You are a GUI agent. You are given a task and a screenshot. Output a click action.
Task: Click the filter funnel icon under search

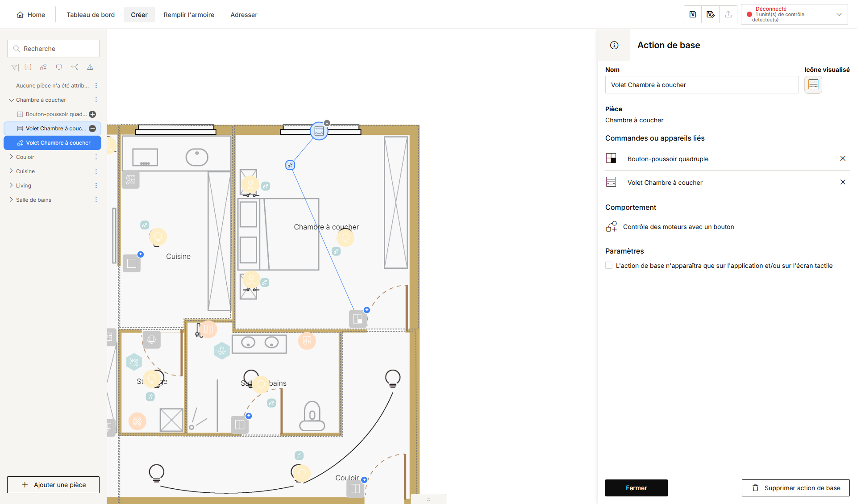click(15, 67)
